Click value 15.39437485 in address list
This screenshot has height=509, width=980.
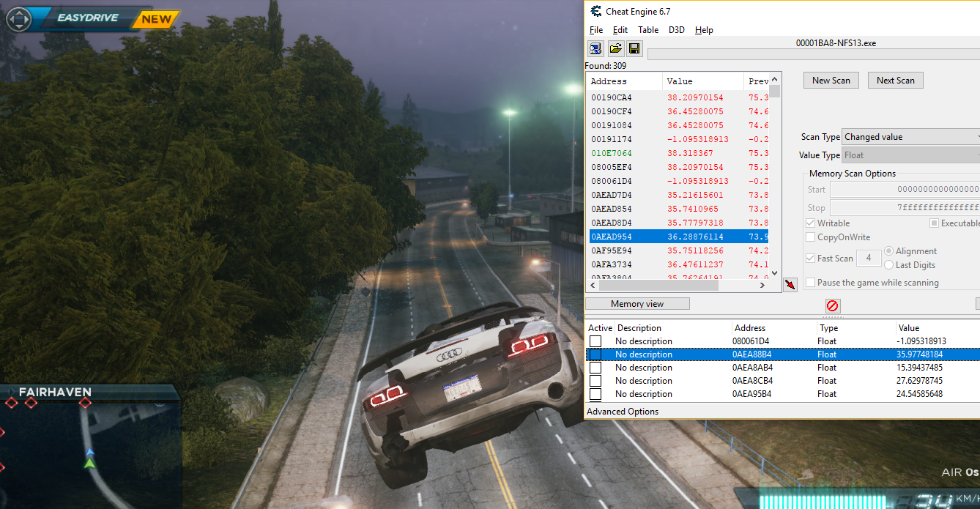[x=919, y=368]
